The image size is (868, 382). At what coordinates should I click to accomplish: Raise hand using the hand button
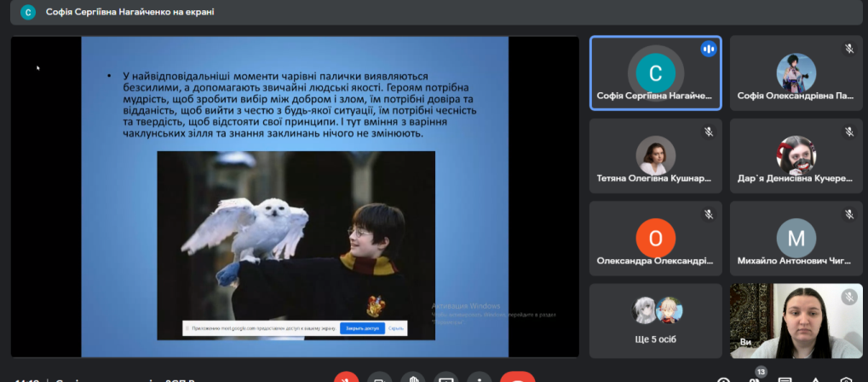pyautogui.click(x=412, y=379)
